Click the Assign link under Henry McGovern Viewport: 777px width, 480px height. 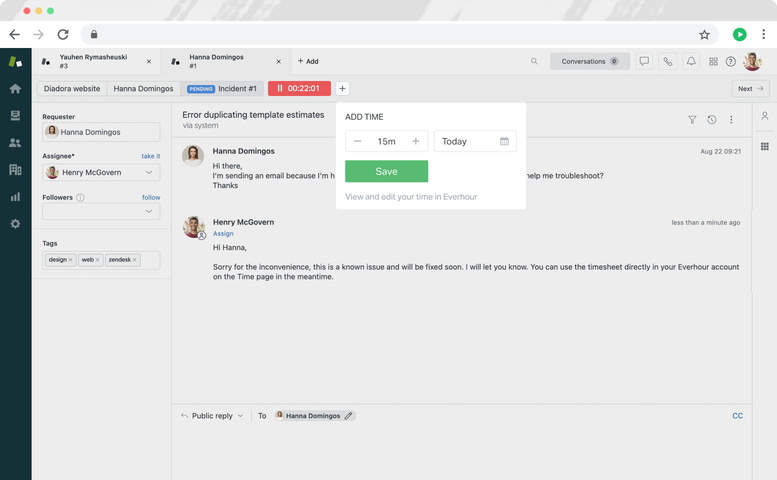[223, 233]
